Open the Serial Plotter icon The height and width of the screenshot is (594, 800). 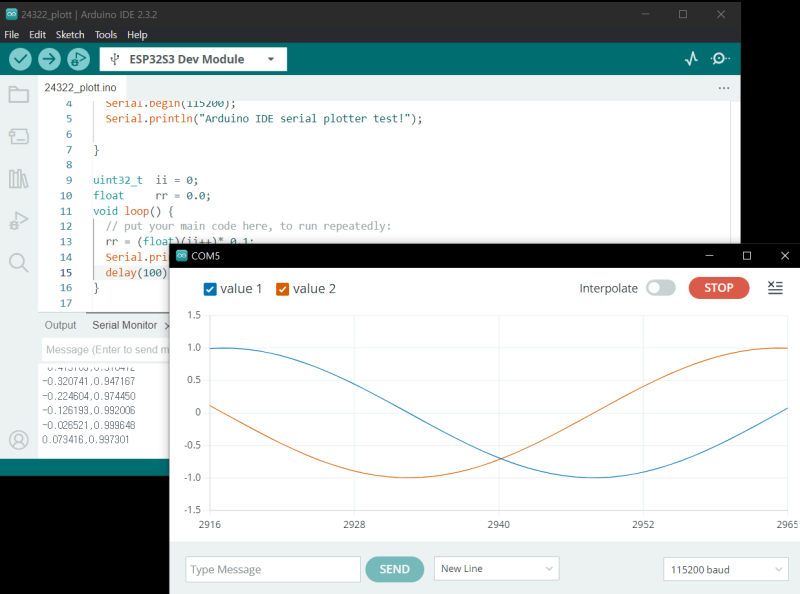pyautogui.click(x=691, y=59)
